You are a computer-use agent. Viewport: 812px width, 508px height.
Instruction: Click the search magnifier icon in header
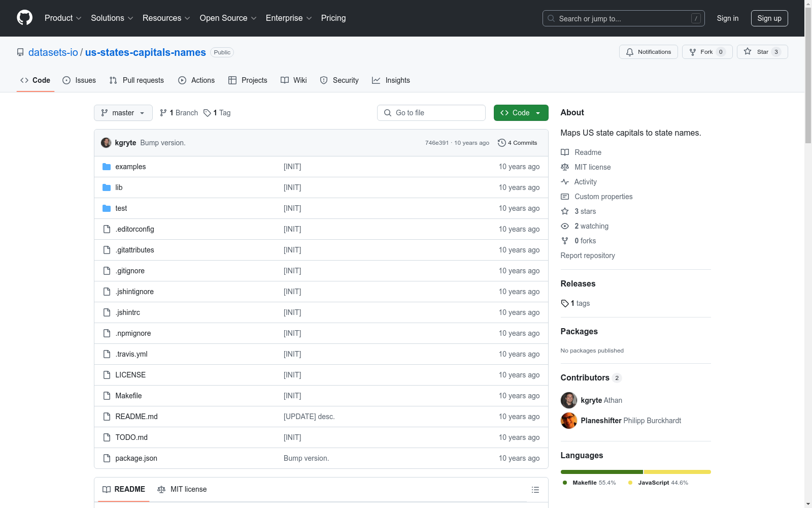551,18
